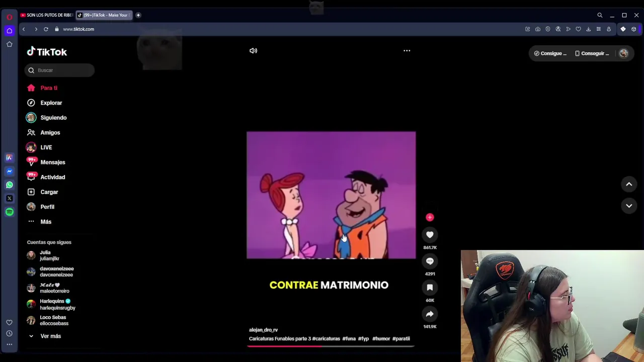Screen dimensions: 644x362
Task: Open the profile avatar in the header
Action: pos(623,53)
